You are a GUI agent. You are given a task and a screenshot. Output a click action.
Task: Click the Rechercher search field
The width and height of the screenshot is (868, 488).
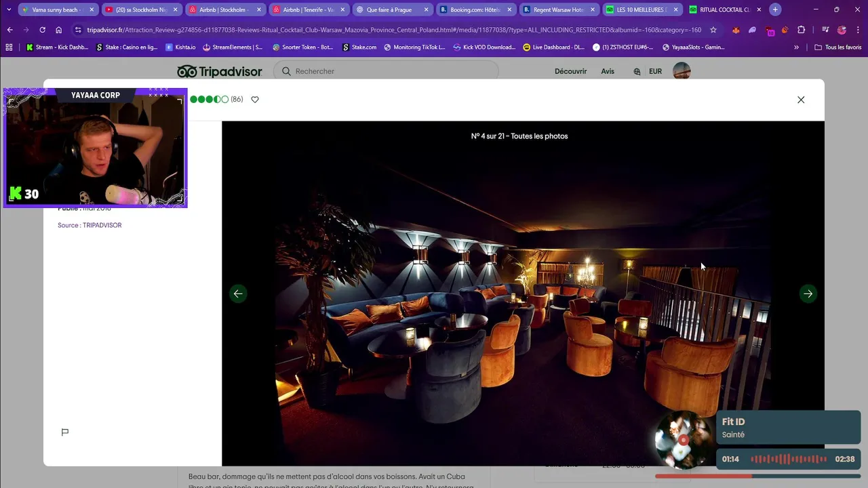coord(386,71)
